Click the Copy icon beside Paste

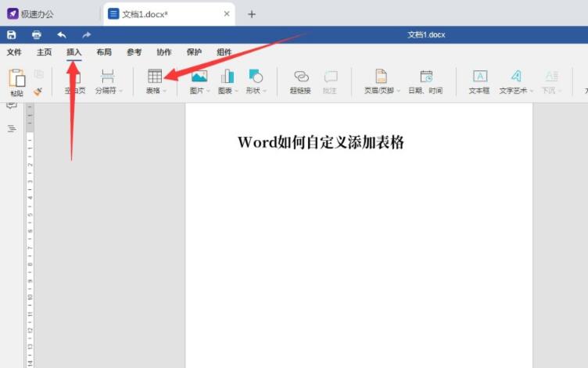[39, 74]
